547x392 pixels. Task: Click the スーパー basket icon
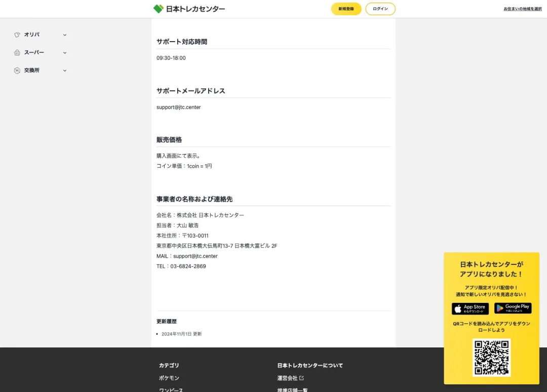coord(17,53)
